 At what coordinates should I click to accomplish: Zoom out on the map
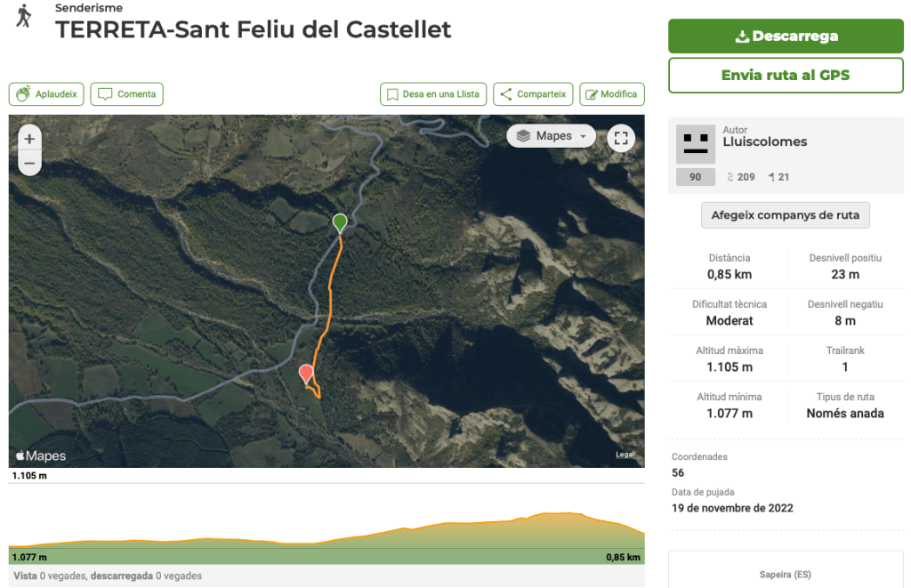[29, 163]
